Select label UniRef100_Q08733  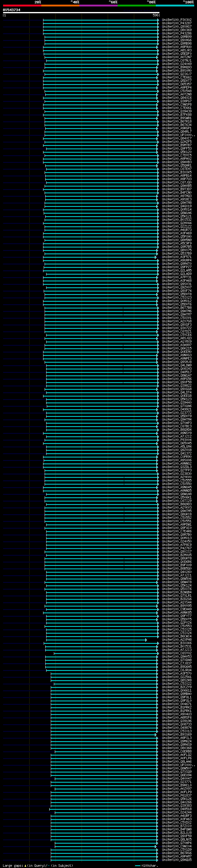point(177,725)
